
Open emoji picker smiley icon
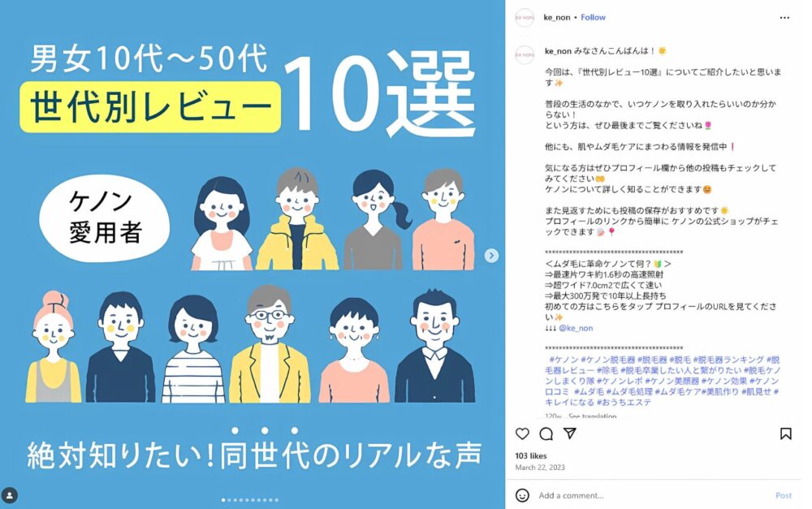click(522, 495)
